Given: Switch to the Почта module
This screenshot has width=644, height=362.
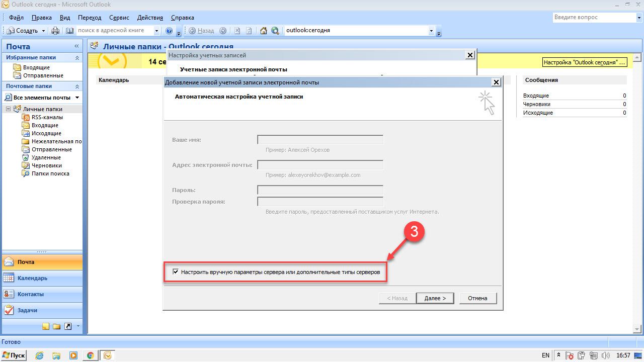Looking at the screenshot, I should click(42, 262).
